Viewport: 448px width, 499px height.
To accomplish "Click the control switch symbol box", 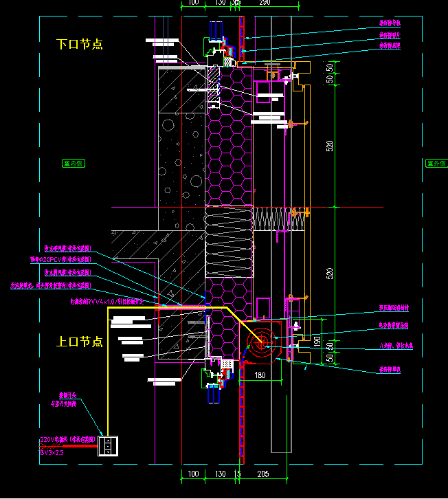I will (x=109, y=445).
